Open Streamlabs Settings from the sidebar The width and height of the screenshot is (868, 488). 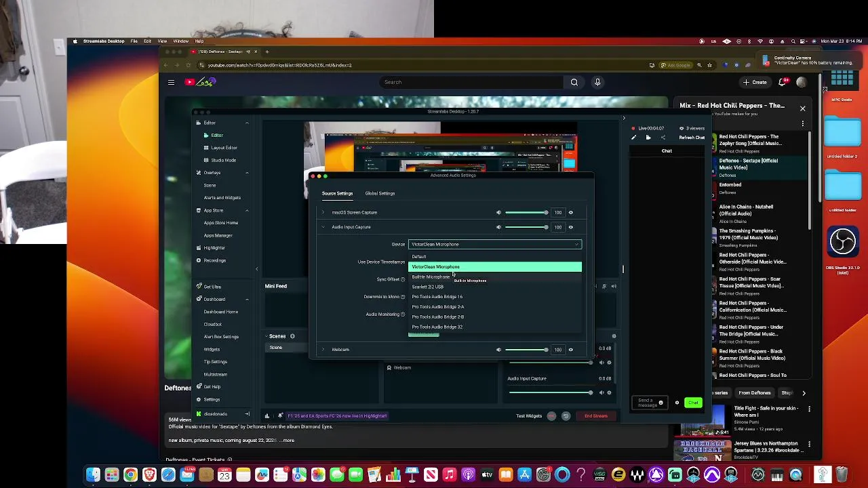point(212,399)
